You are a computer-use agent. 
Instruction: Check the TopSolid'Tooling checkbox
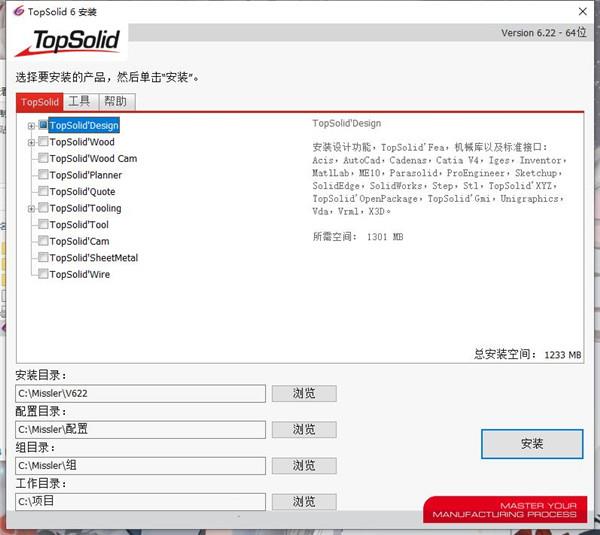coord(43,208)
